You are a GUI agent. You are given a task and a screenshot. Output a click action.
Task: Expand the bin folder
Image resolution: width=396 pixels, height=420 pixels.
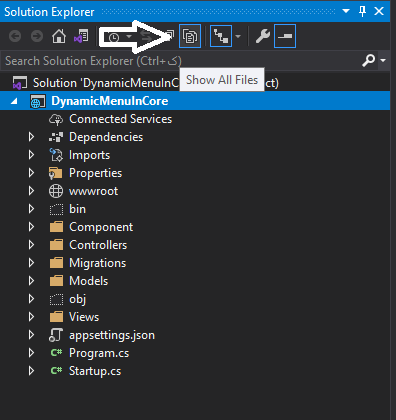pyautogui.click(x=31, y=209)
